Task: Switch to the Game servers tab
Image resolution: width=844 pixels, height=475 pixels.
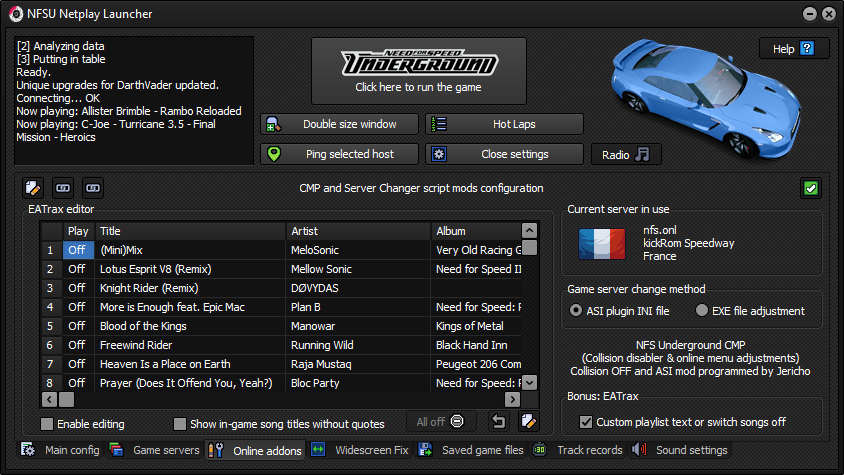Action: pos(156,451)
